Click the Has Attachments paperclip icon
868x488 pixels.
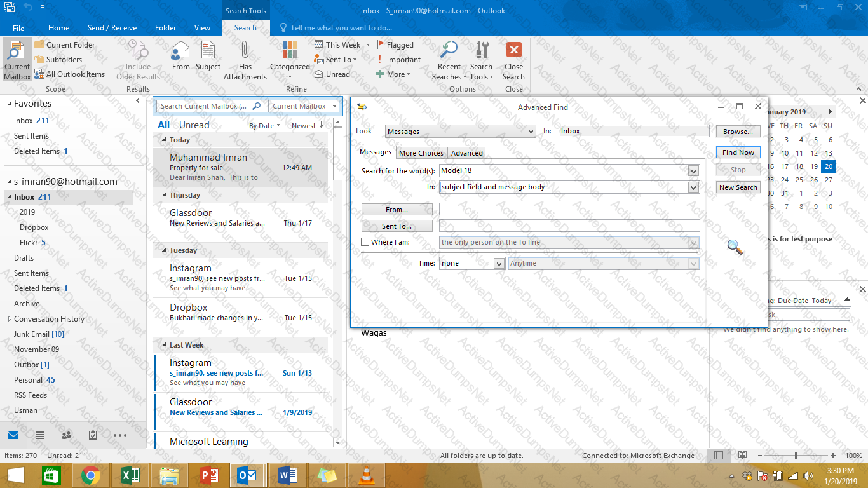pyautogui.click(x=245, y=50)
